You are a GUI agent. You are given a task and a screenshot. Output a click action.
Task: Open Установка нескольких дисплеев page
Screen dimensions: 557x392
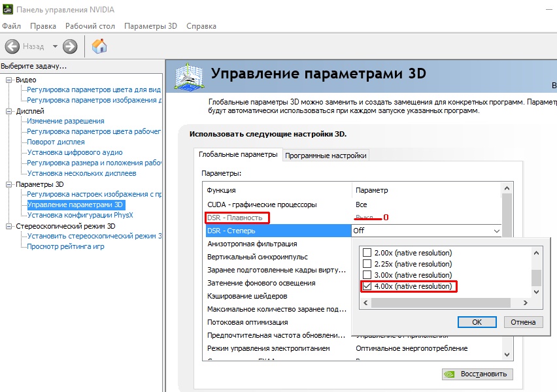click(82, 173)
